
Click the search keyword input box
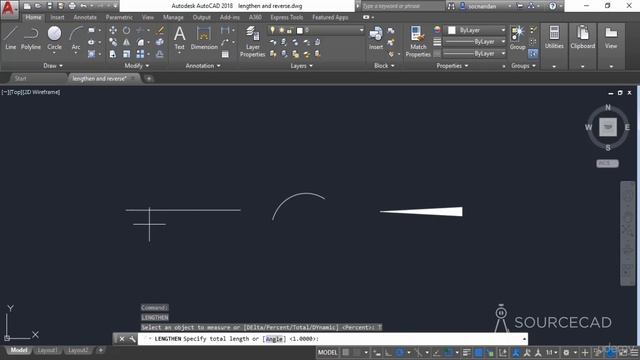[403, 6]
